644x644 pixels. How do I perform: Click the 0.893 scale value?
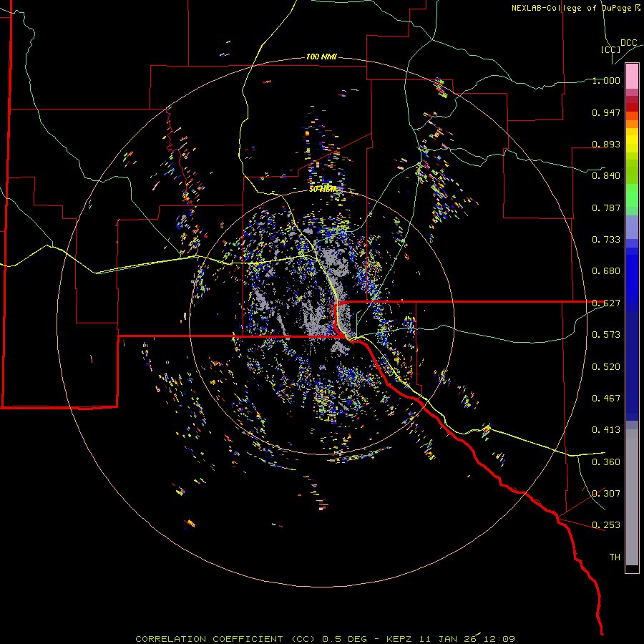coord(606,144)
